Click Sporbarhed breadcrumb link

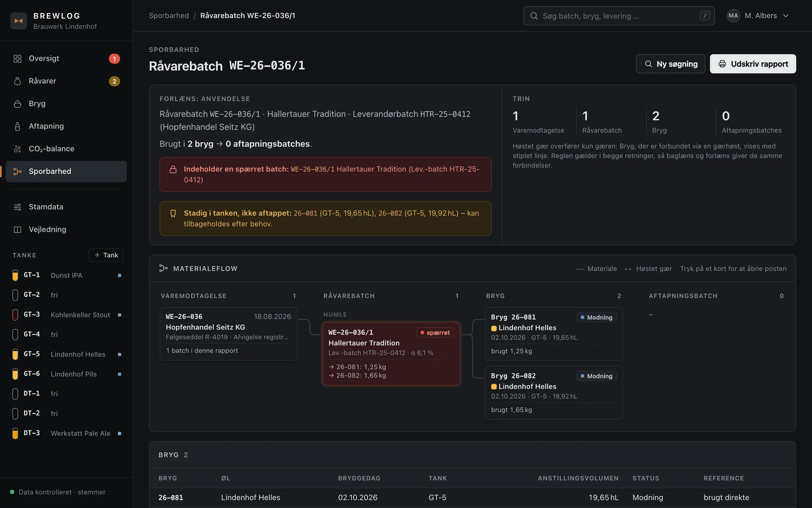point(169,15)
